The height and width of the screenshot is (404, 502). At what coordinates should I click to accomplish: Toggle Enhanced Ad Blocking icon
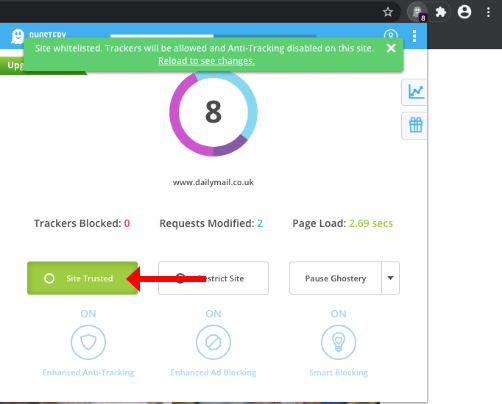tap(213, 342)
